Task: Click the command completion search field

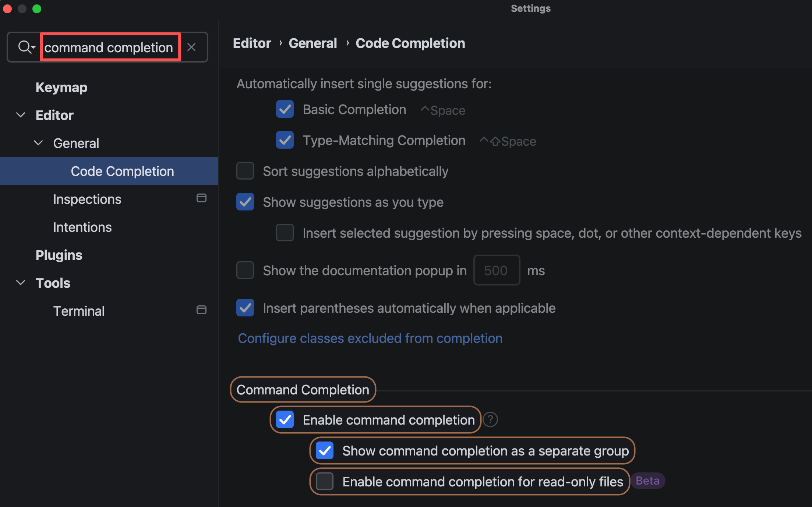Action: click(x=110, y=47)
